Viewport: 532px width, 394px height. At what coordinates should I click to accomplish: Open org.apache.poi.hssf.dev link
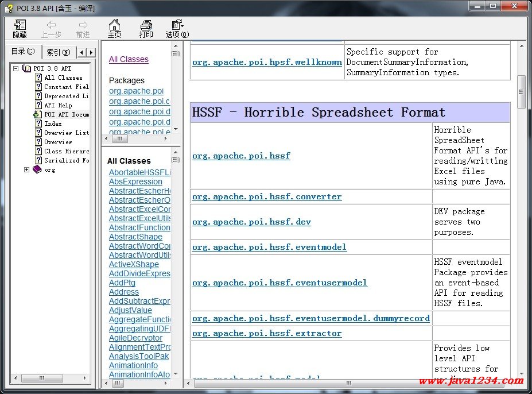click(251, 222)
